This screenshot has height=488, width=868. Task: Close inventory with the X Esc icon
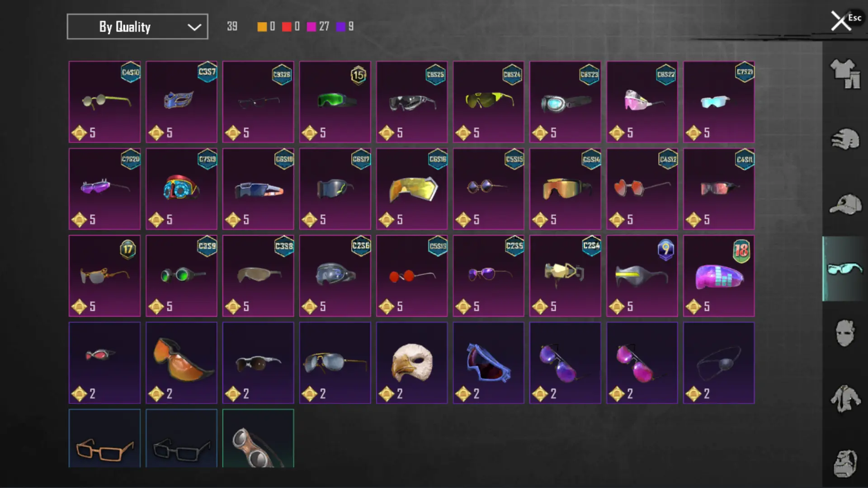coord(844,20)
